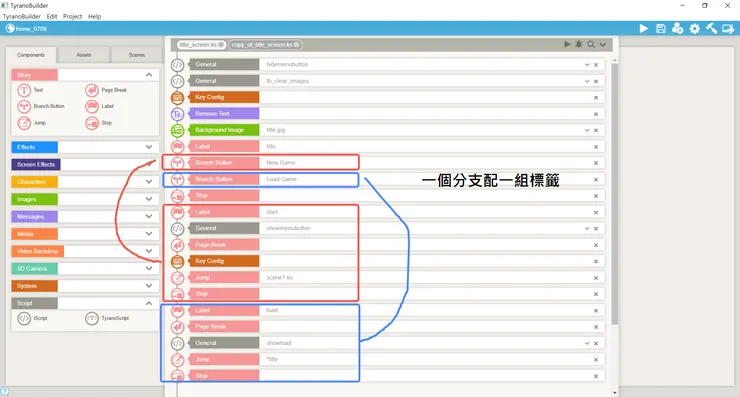Select the Page Break component in Story

[x=92, y=90]
